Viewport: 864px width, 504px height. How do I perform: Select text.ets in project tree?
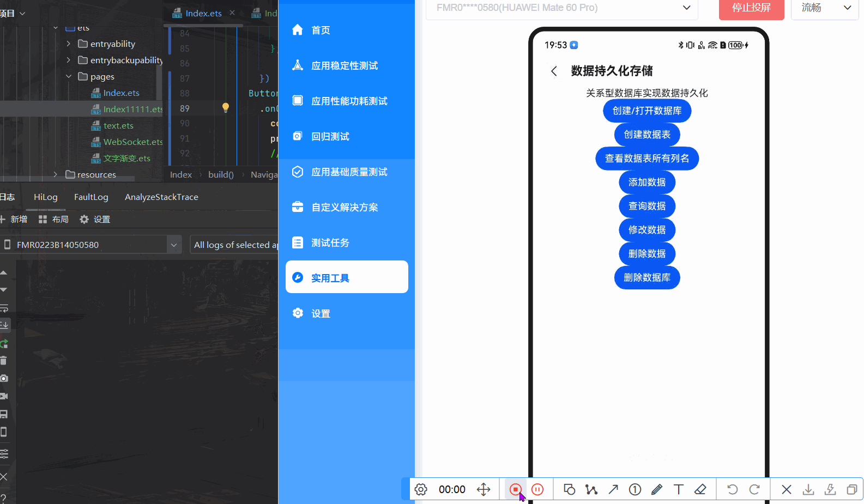tap(112, 125)
